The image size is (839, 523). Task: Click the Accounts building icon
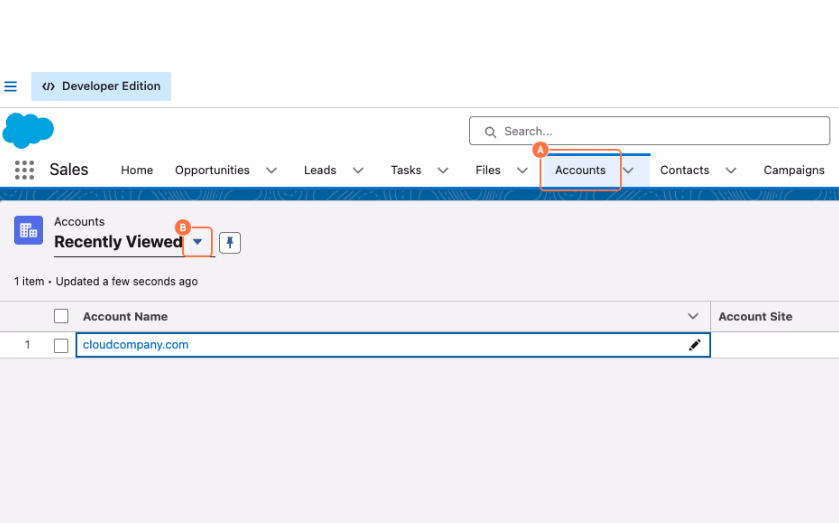tap(28, 230)
